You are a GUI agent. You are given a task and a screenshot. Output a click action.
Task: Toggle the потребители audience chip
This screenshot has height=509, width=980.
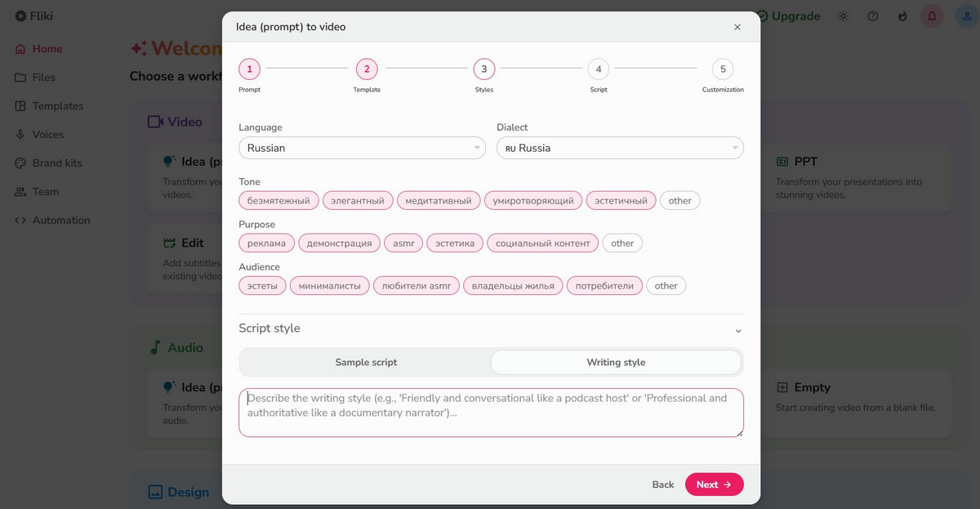pos(604,285)
